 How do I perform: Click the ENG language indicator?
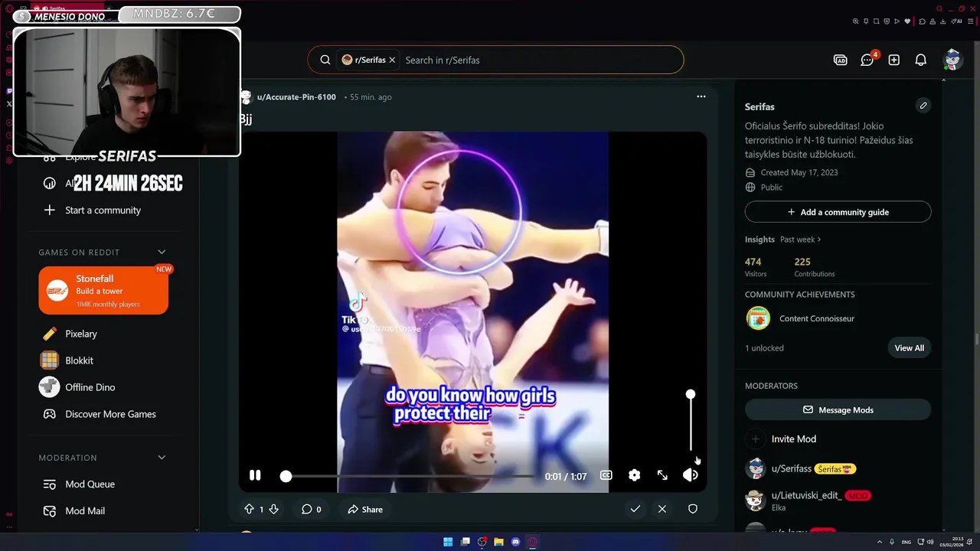906,542
